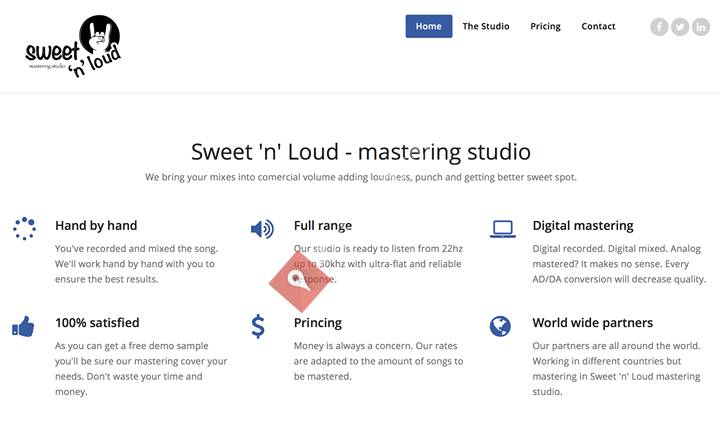720x439 pixels.
Task: Click the Hand by hand heading
Action: (96, 225)
